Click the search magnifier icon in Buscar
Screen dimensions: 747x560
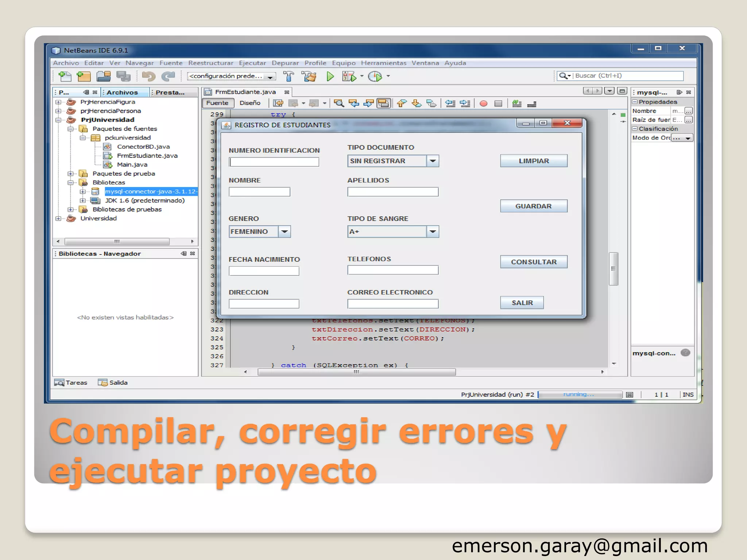click(564, 75)
